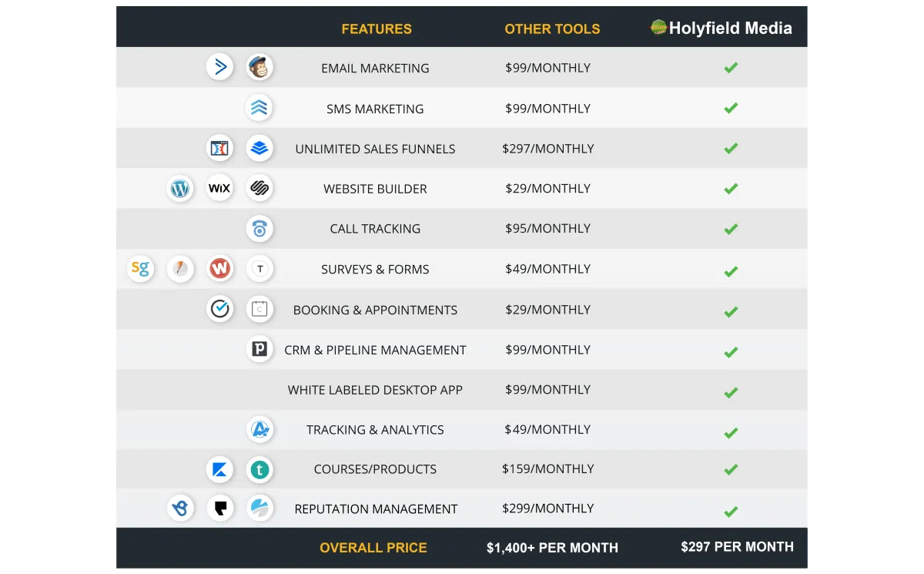Viewport: 924px width, 574px height.
Task: Click the BOOKING & APPOINTMENTS label
Action: 375,310
